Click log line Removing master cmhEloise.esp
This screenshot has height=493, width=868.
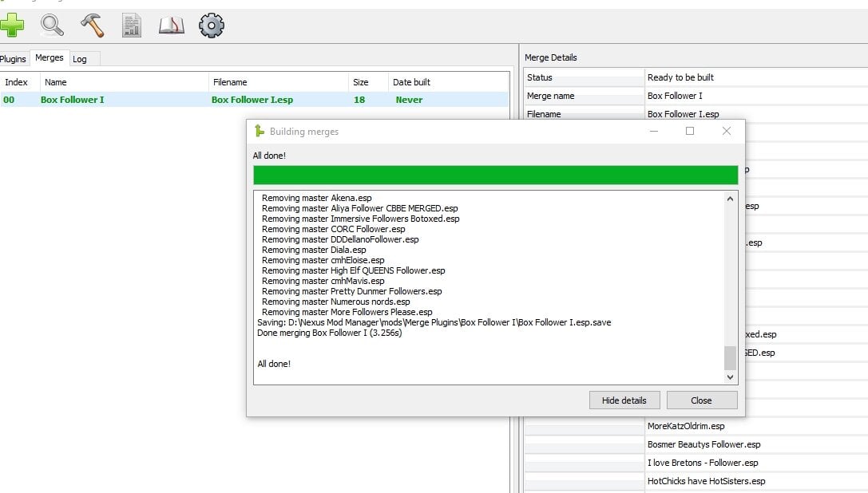323,260
